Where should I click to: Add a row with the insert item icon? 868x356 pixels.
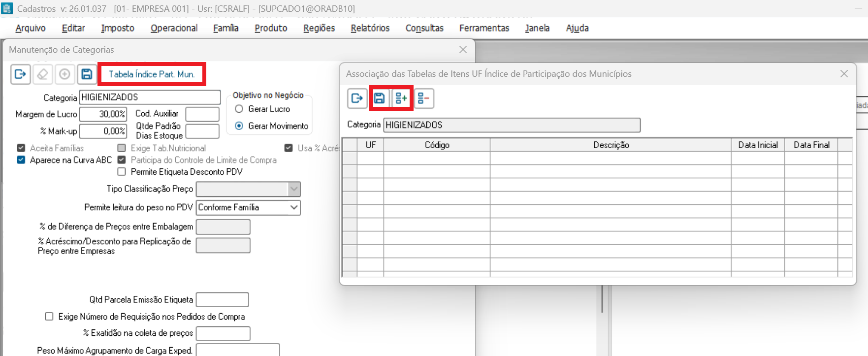(401, 98)
